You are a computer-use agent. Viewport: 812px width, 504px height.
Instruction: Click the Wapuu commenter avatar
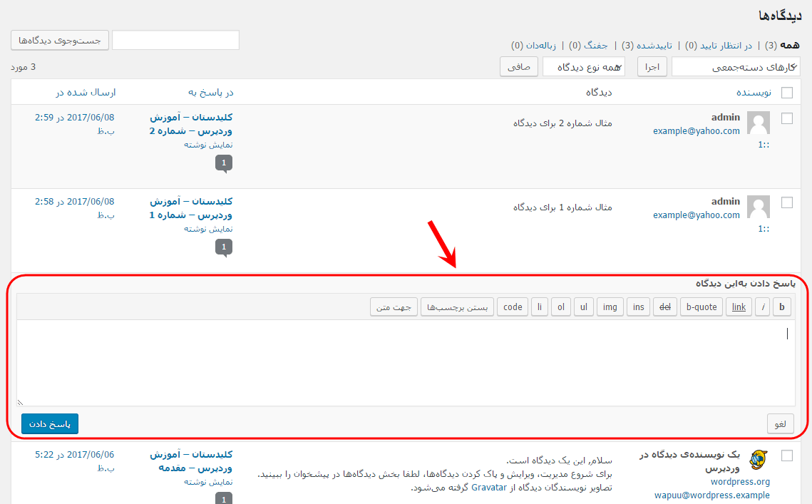tap(758, 460)
